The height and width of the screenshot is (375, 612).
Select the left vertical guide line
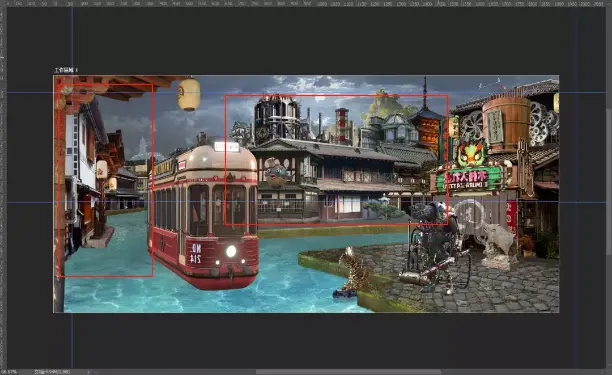(72, 187)
